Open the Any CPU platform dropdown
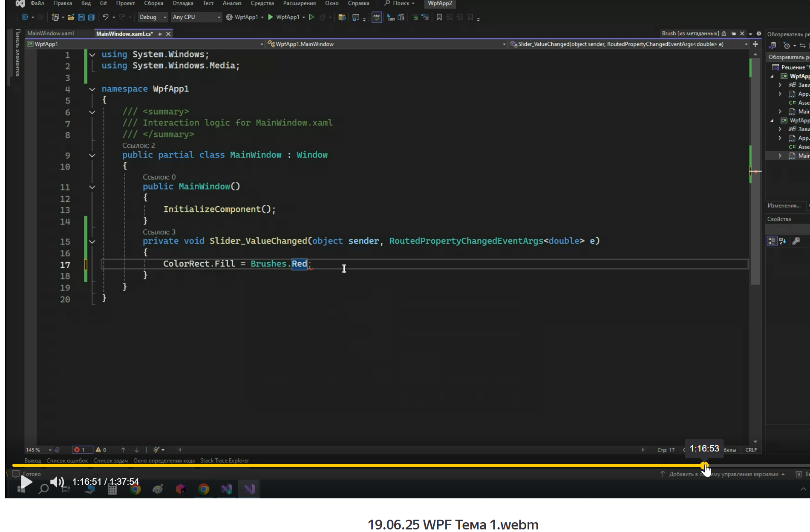This screenshot has height=532, width=810. coord(196,17)
